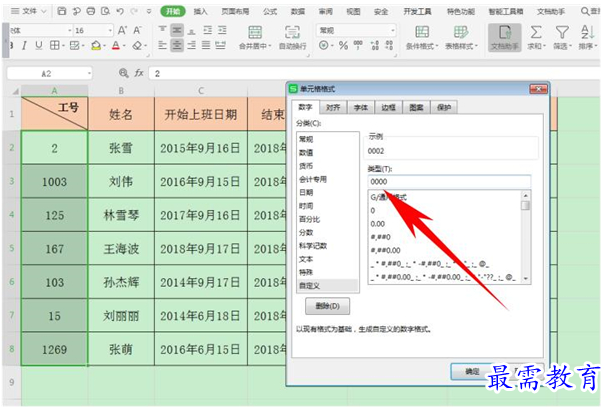Select 自定义 in the category list

pyautogui.click(x=328, y=286)
